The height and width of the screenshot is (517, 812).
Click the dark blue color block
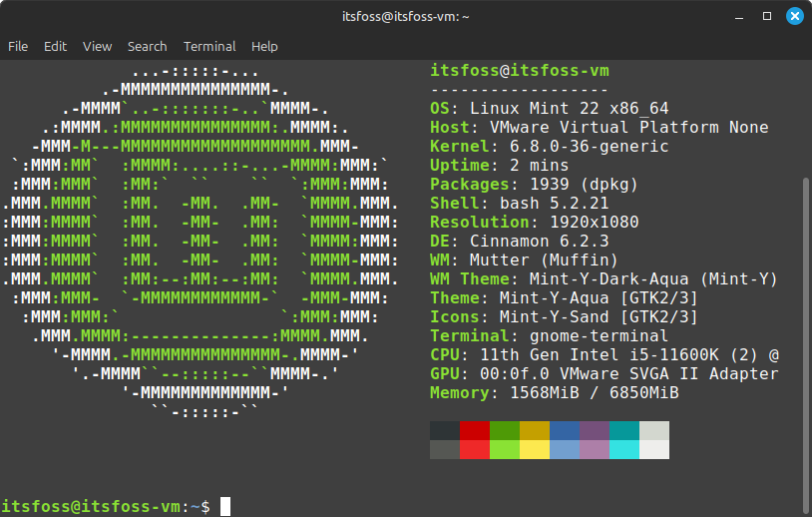(565, 430)
